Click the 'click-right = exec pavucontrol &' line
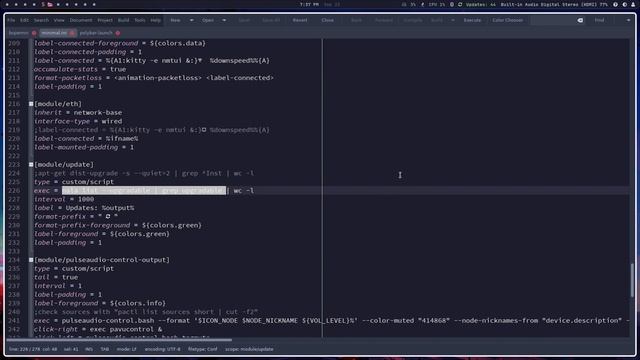Screen dimensions: 640x360 pos(98,329)
